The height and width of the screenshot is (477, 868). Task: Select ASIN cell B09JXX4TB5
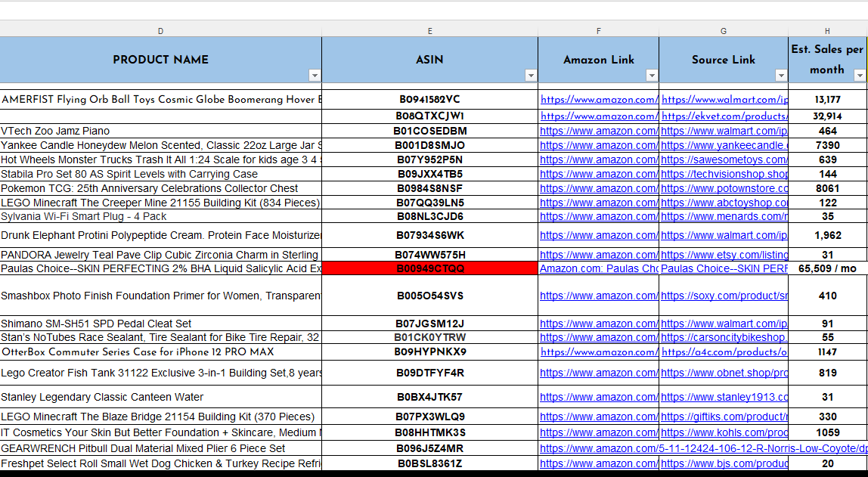point(429,174)
